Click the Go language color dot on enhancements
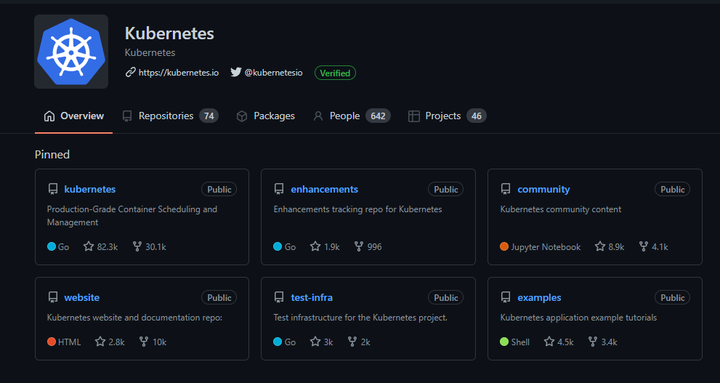The width and height of the screenshot is (720, 383). tap(277, 247)
